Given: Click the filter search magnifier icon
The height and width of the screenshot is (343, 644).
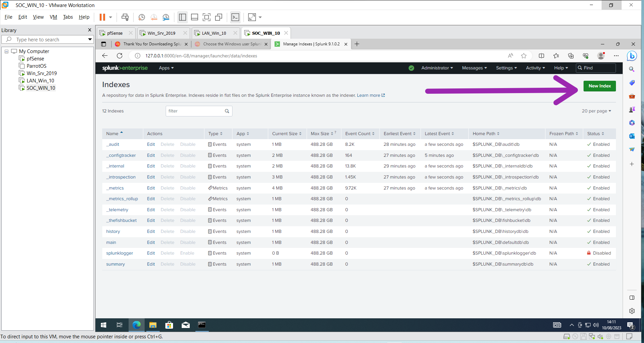Looking at the screenshot, I should click(227, 111).
